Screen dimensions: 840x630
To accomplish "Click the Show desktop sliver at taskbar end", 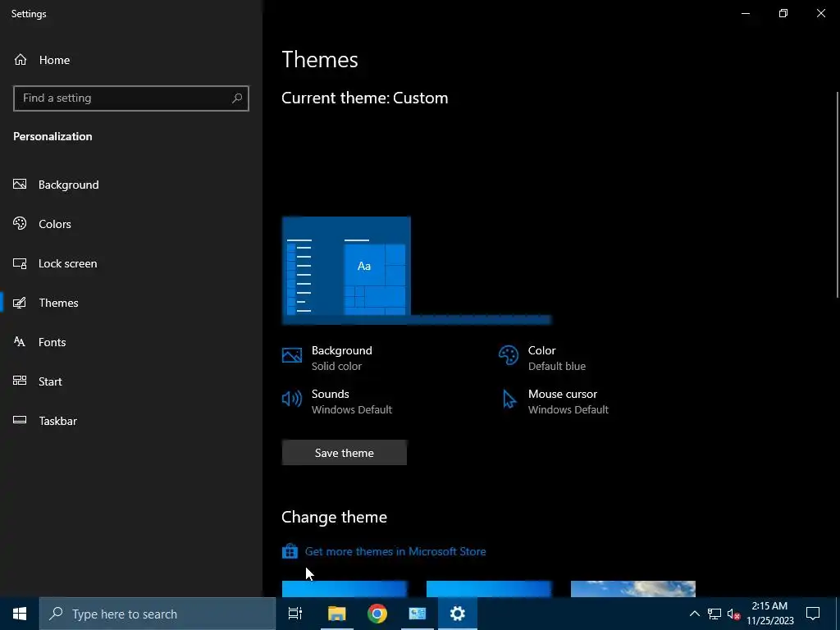I will tap(838, 614).
